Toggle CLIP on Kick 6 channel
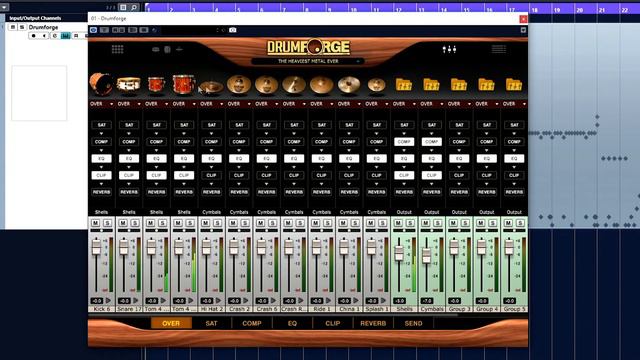Screen dimensions: 640x360 [x=101, y=175]
